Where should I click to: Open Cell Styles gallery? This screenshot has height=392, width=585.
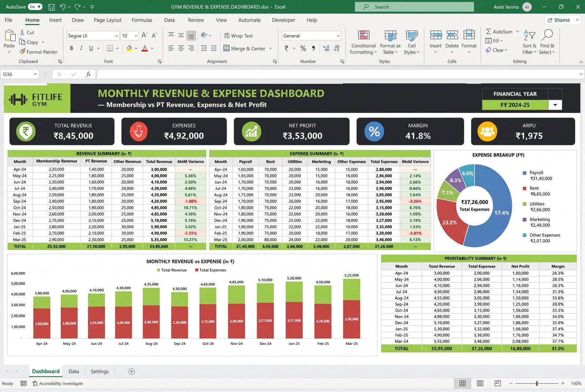tap(412, 42)
